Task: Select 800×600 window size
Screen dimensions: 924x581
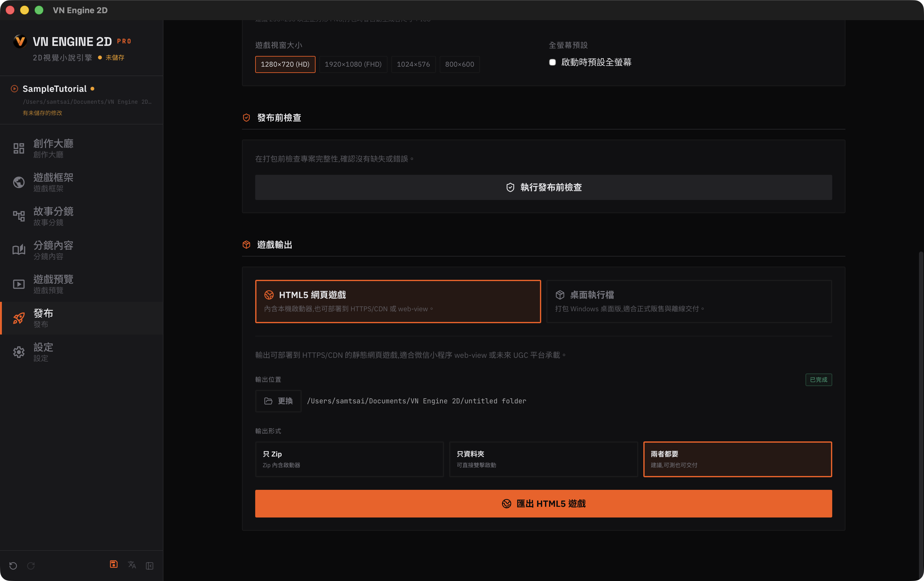Action: (459, 64)
